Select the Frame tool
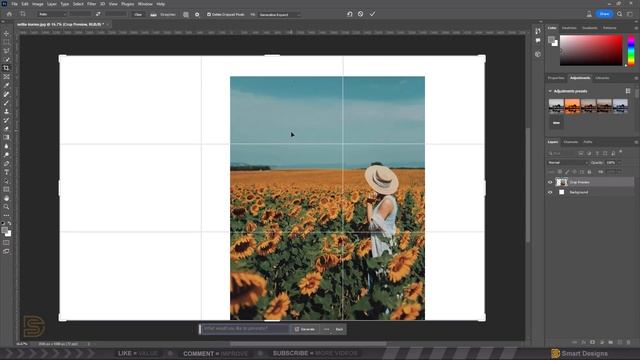Screen dimensions: 640x360 tap(6, 77)
